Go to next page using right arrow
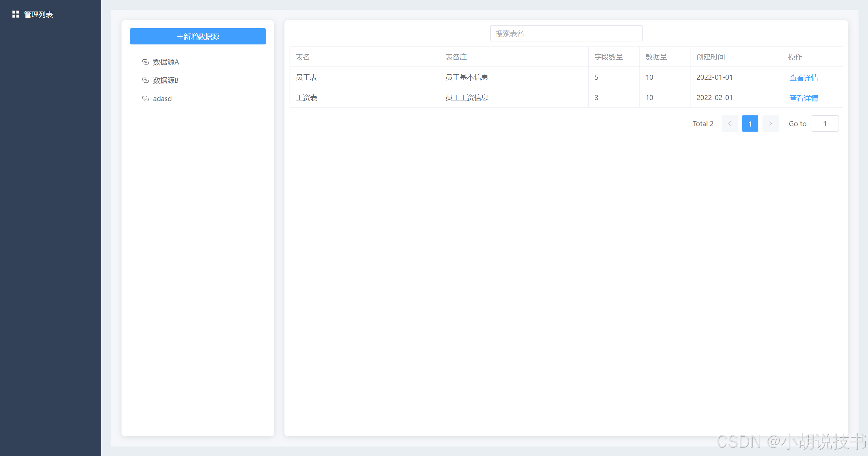This screenshot has width=868, height=456. pos(770,124)
